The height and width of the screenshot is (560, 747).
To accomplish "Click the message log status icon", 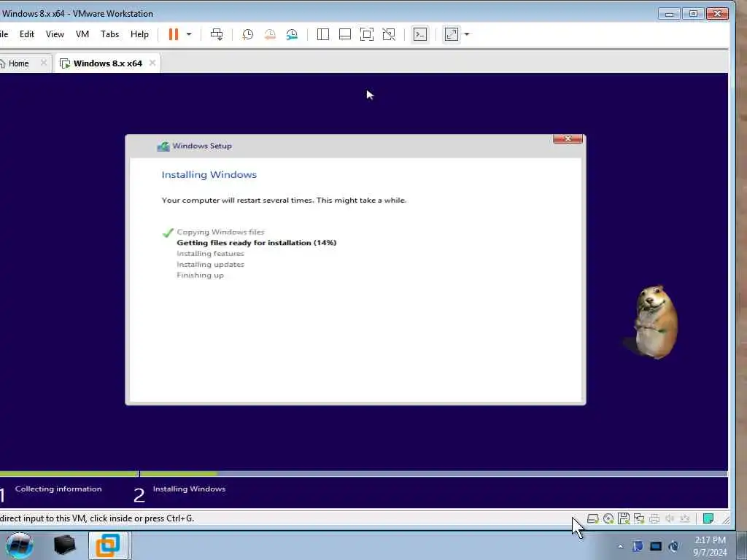I will click(708, 518).
